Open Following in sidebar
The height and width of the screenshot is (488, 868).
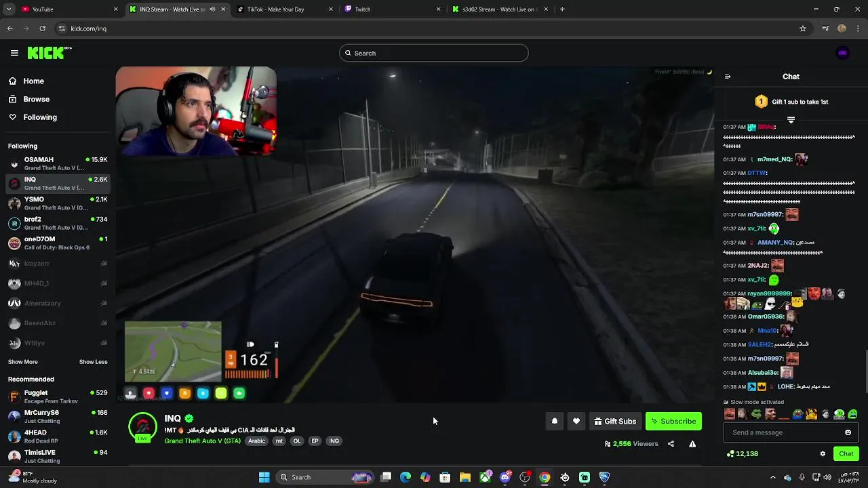click(x=40, y=117)
